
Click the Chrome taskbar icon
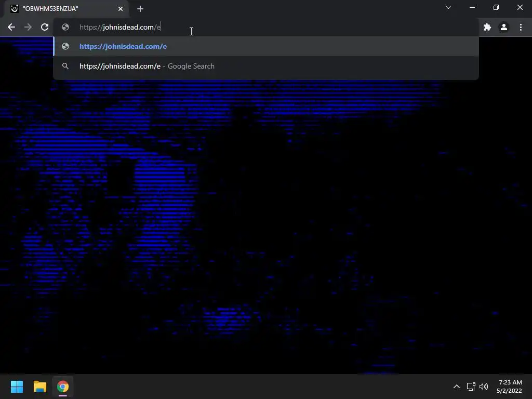(63, 387)
